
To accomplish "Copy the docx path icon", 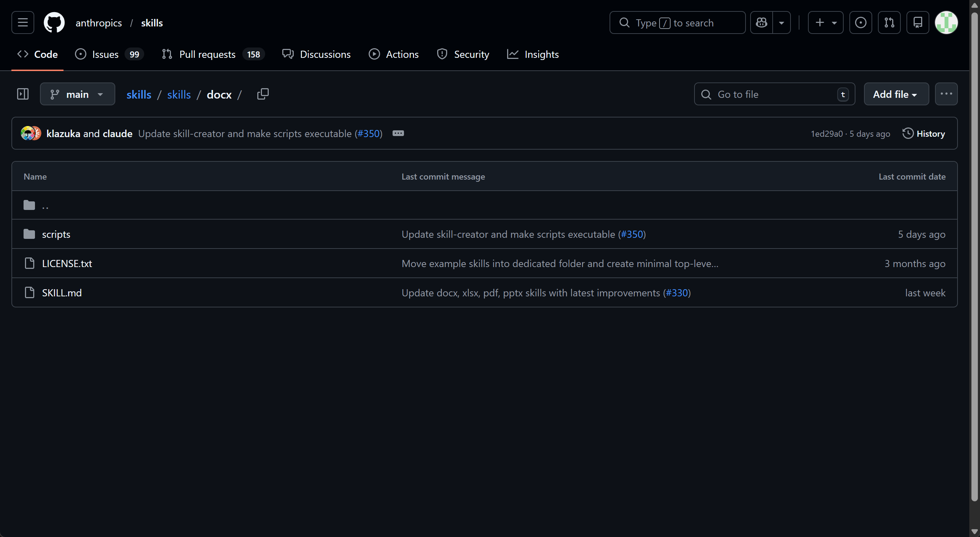I will pos(263,94).
